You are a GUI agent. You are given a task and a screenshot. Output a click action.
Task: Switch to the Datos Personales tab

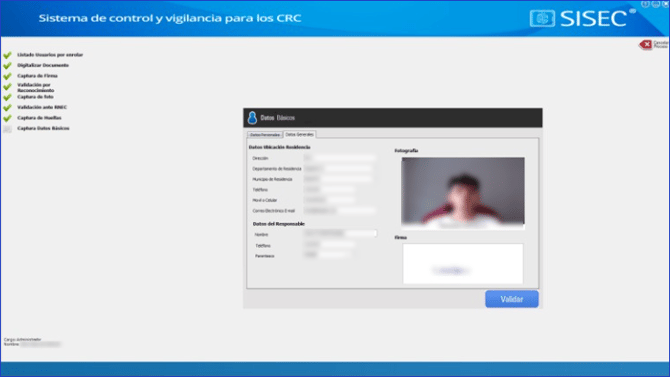(x=265, y=135)
